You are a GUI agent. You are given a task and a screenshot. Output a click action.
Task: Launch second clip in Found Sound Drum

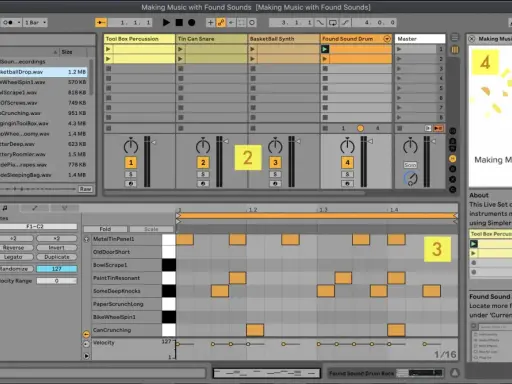tap(325, 59)
